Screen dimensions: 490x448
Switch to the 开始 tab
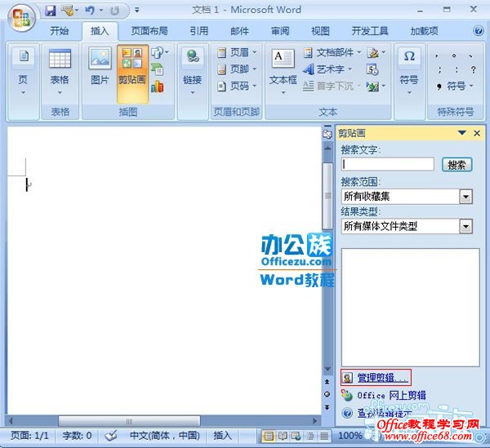(x=60, y=31)
